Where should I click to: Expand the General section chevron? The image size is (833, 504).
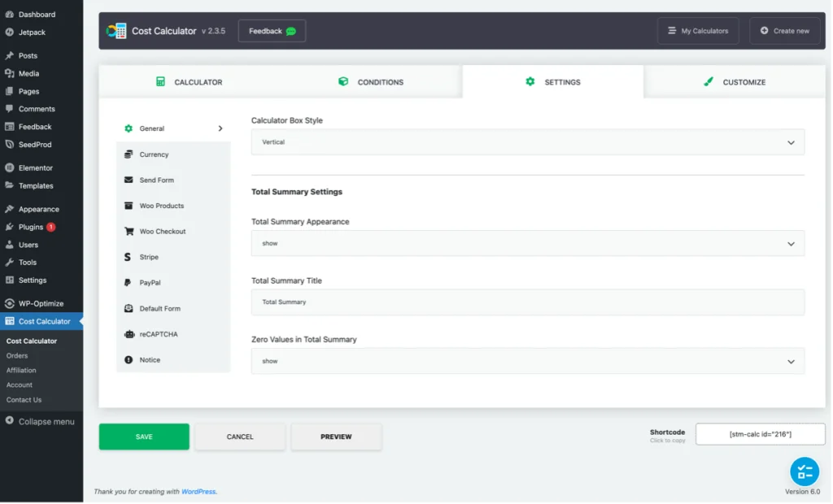pos(220,128)
